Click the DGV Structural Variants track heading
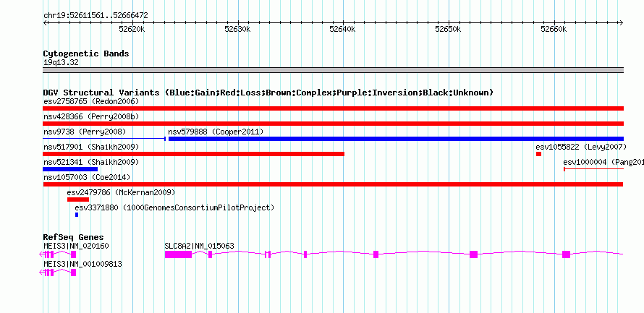644x313 pixels. [268, 93]
